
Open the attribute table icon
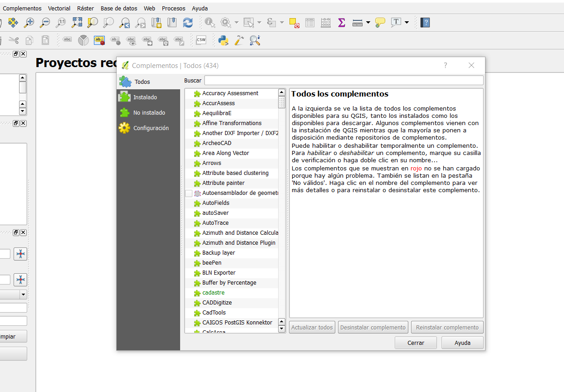tap(310, 22)
